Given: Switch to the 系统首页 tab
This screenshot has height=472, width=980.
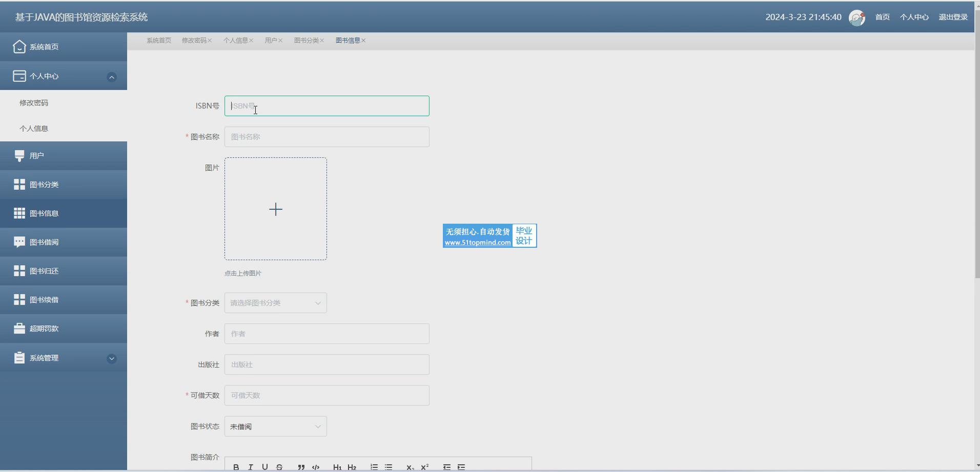Looking at the screenshot, I should click(x=159, y=41).
